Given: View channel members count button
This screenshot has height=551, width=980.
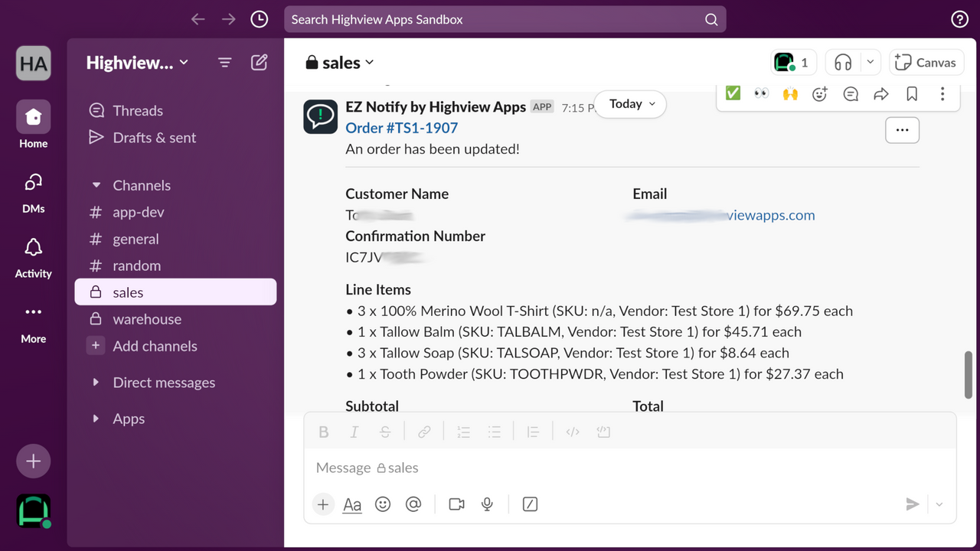Looking at the screenshot, I should pos(793,63).
